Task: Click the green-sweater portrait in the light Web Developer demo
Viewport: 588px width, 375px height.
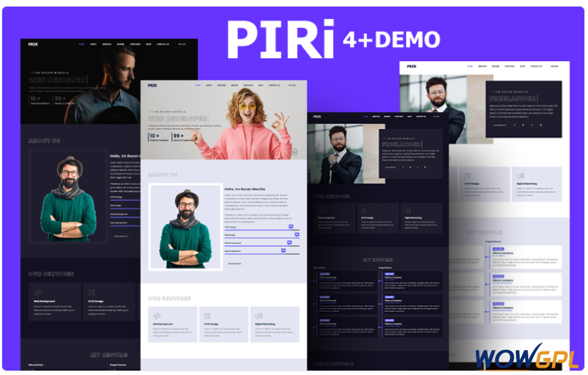Action: 186,227
